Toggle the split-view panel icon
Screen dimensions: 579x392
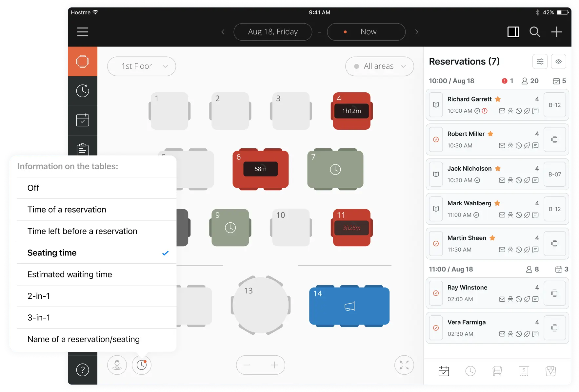[513, 32]
